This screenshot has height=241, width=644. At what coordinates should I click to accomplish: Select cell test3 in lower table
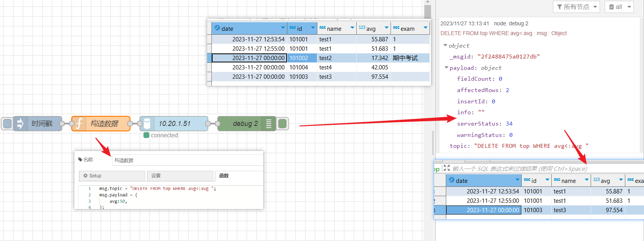pos(571,210)
